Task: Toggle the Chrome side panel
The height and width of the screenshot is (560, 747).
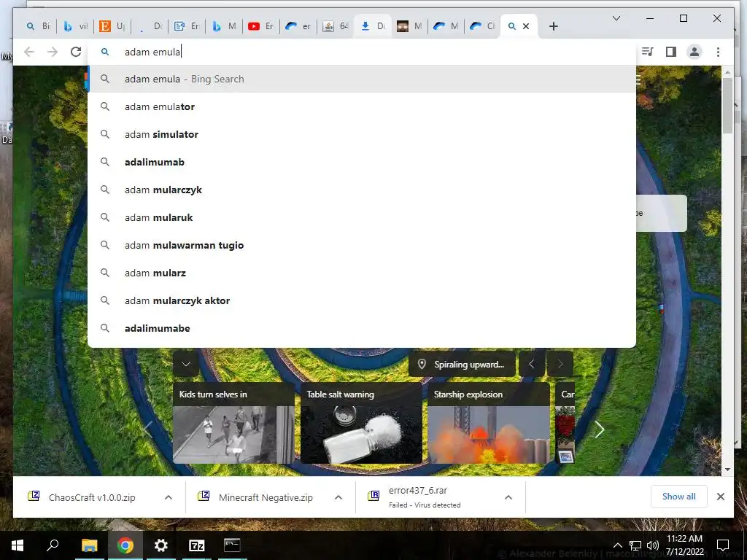Action: pyautogui.click(x=671, y=52)
